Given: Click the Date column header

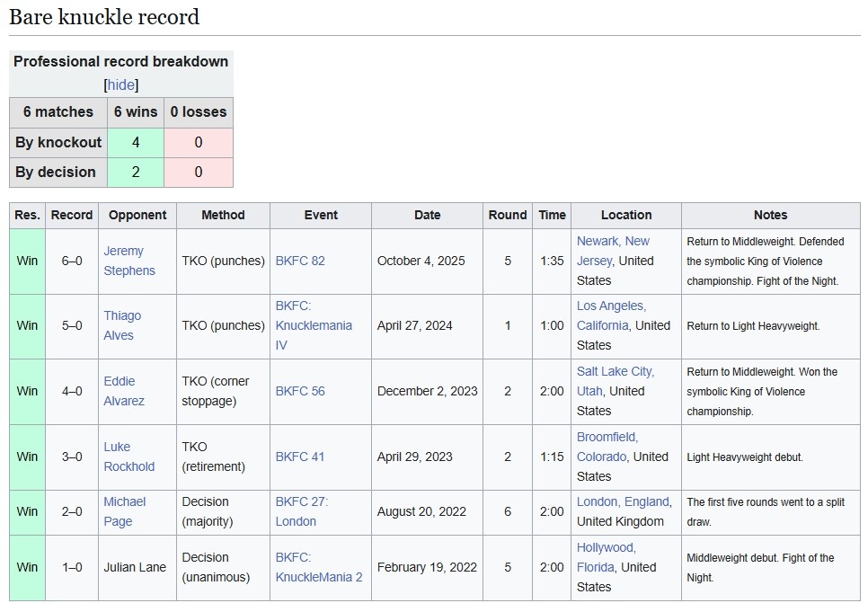Looking at the screenshot, I should click(428, 216).
